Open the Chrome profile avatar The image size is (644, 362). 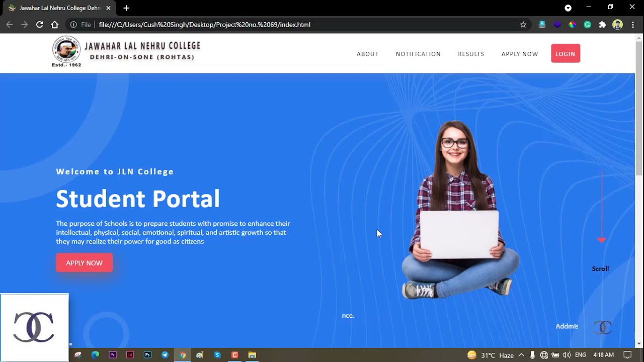click(617, 25)
